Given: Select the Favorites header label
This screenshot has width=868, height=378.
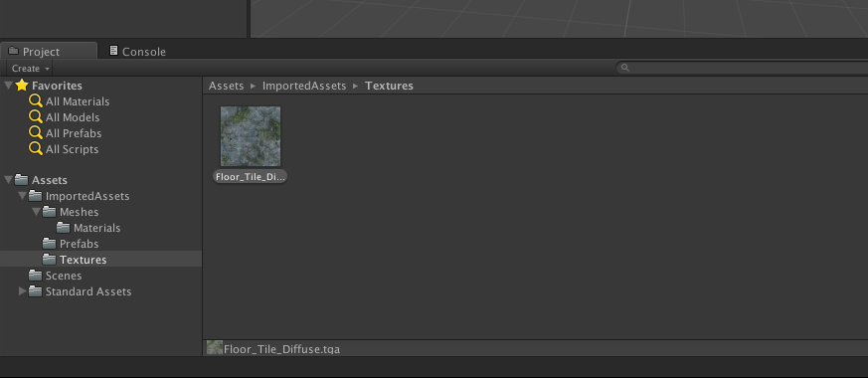Looking at the screenshot, I should (x=57, y=86).
